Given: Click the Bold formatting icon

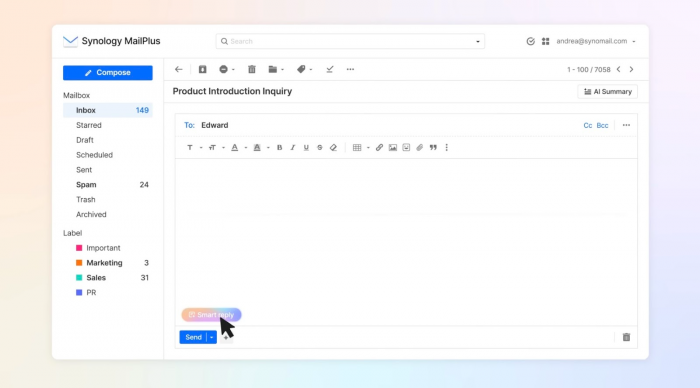Looking at the screenshot, I should click(279, 147).
